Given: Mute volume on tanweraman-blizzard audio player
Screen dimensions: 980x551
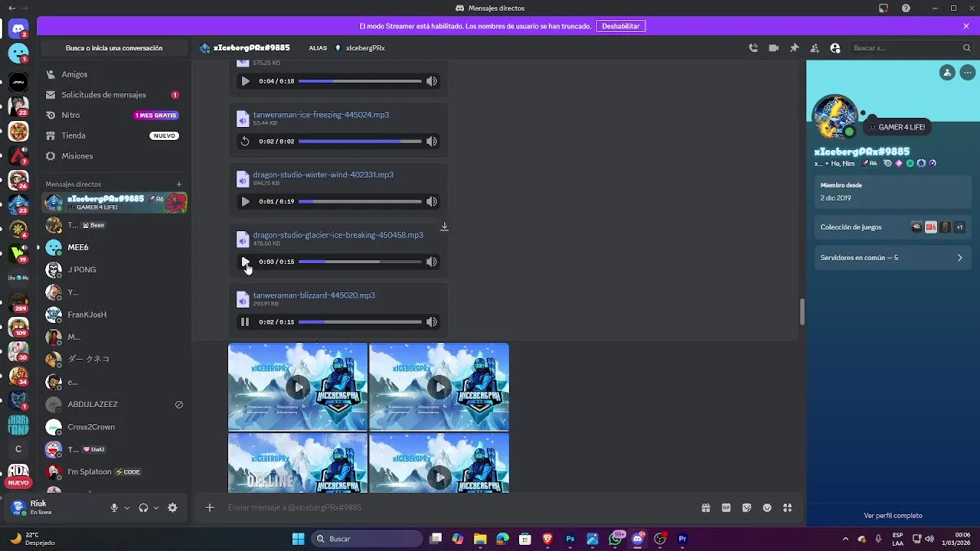Looking at the screenshot, I should point(432,322).
